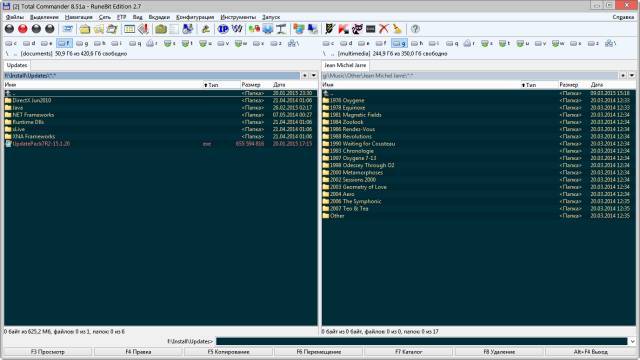Switch right panel to drive f
The width and height of the screenshot is (640, 360).
click(x=381, y=43)
